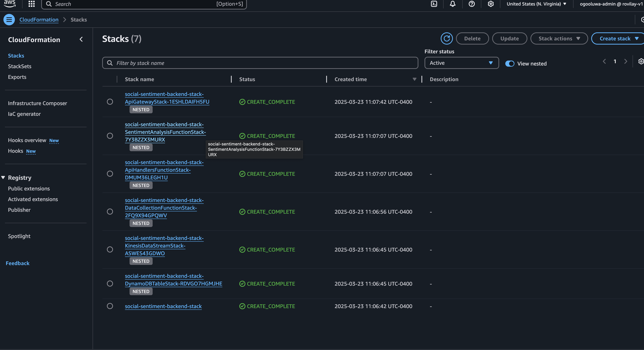Screen dimensions: 644x350
Task: Go to next page of stacks
Action: click(x=626, y=61)
